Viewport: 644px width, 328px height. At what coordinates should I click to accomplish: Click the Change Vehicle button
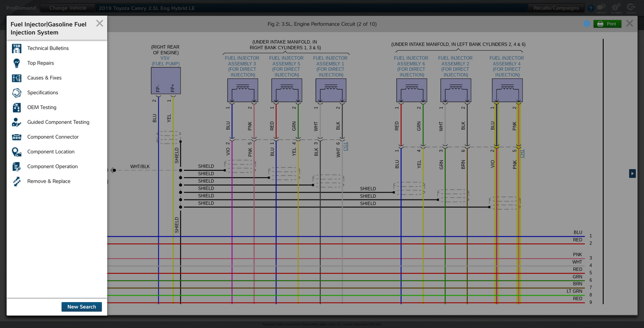tap(67, 8)
